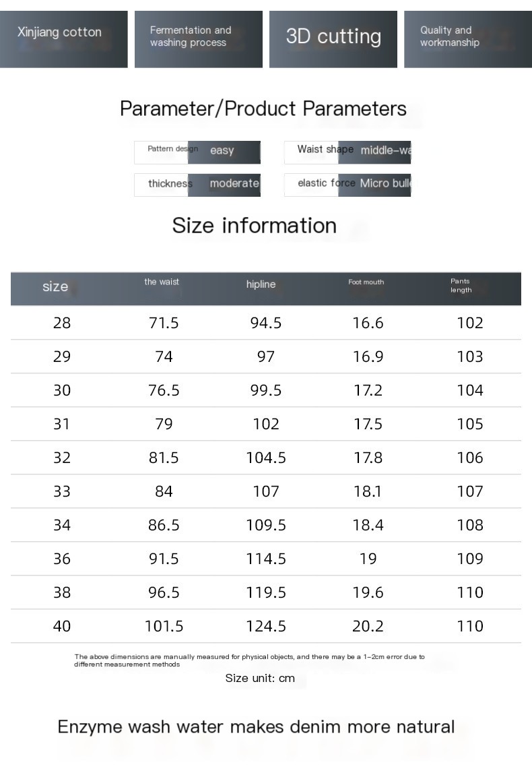The width and height of the screenshot is (532, 775).
Task: Click the 81.5 waist value
Action: tap(164, 458)
